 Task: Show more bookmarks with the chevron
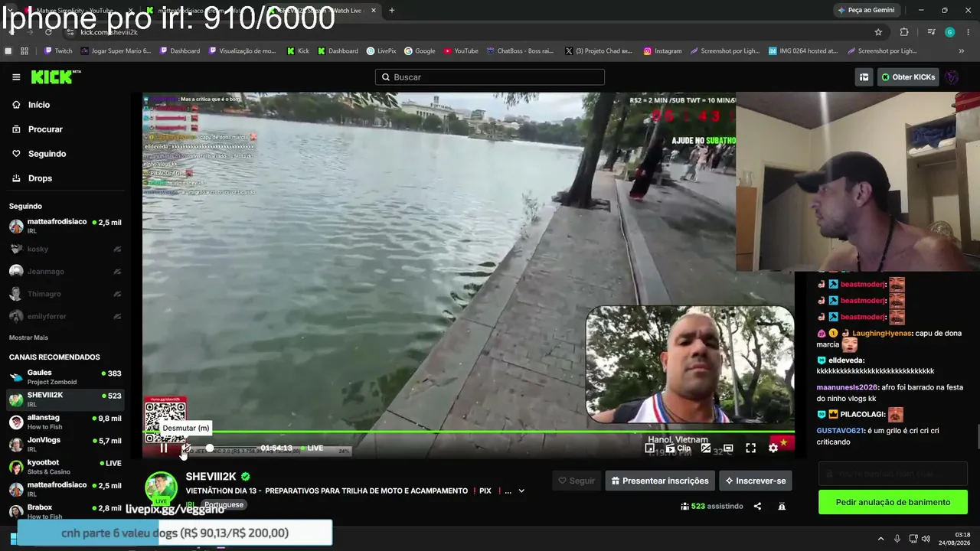962,51
